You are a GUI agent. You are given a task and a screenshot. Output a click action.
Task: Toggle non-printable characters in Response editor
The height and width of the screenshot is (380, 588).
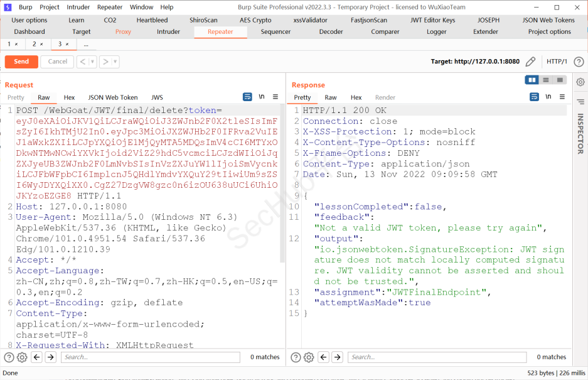click(548, 97)
